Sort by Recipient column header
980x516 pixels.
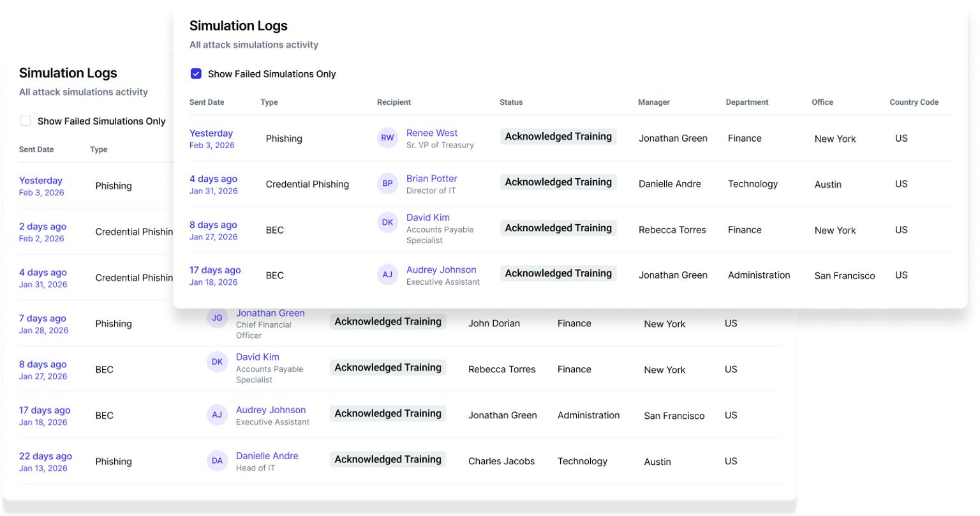[394, 102]
